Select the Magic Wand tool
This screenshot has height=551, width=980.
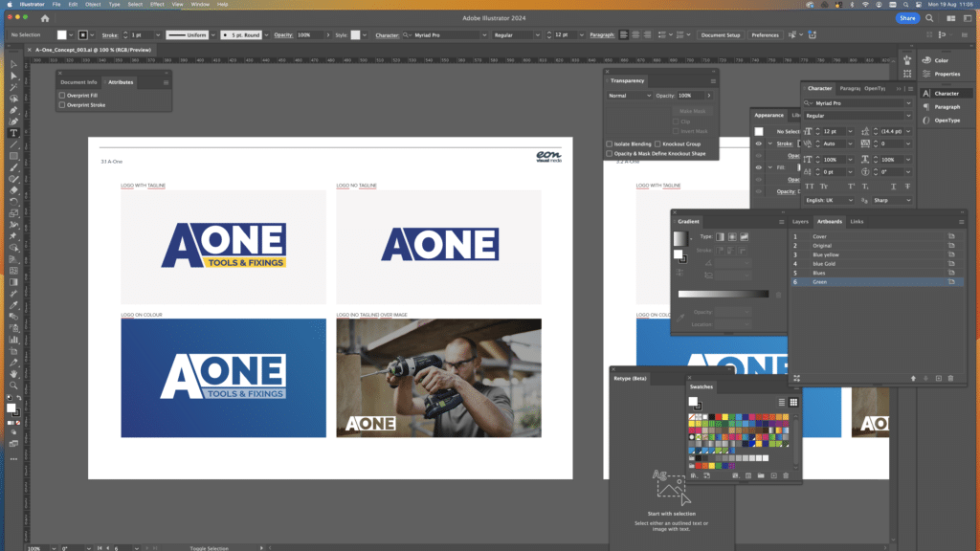click(13, 87)
